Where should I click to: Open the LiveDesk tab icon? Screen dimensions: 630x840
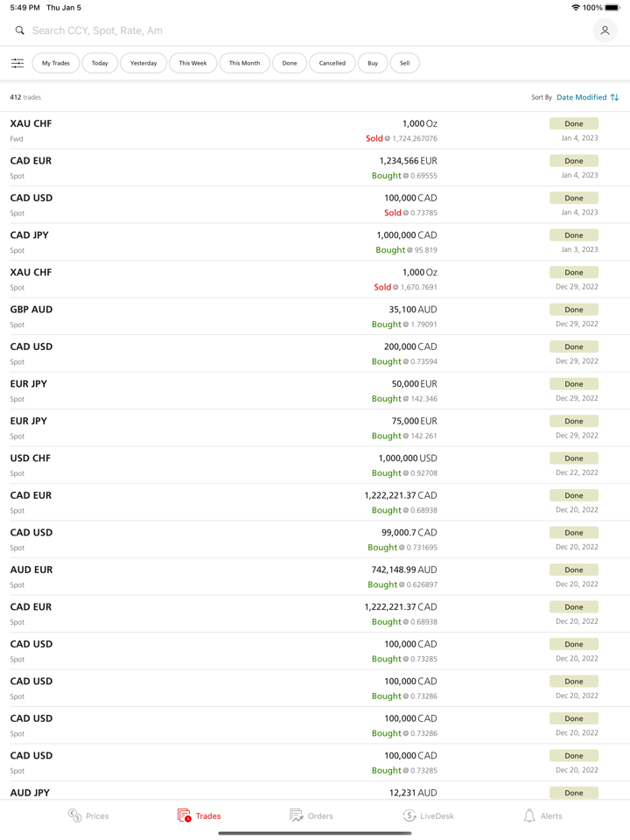(x=410, y=815)
